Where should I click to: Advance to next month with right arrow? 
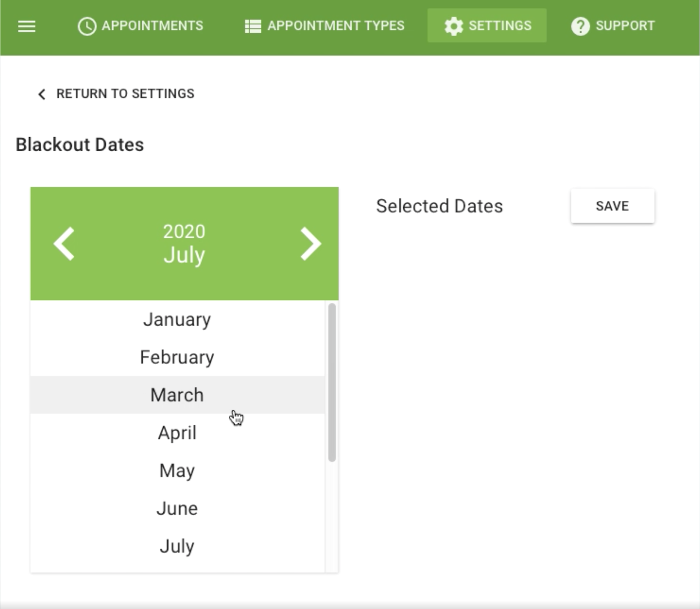pos(311,244)
